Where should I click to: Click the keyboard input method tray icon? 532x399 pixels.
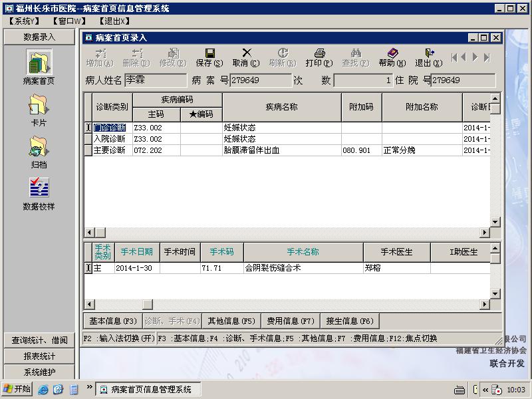coord(460,390)
